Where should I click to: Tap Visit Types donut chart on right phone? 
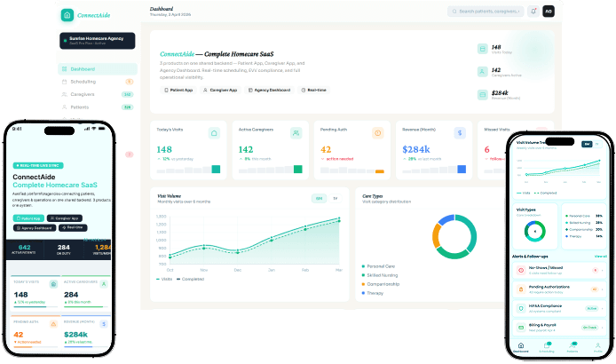tap(534, 231)
